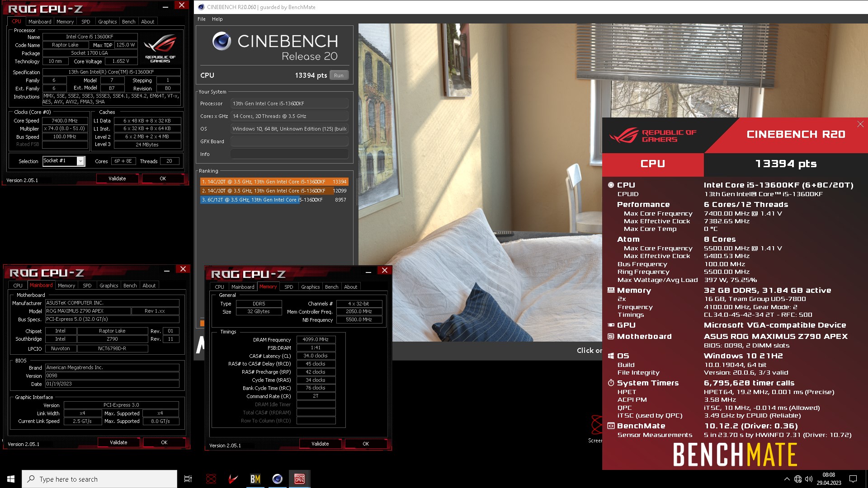
Task: Click the Windows search box
Action: (99, 479)
